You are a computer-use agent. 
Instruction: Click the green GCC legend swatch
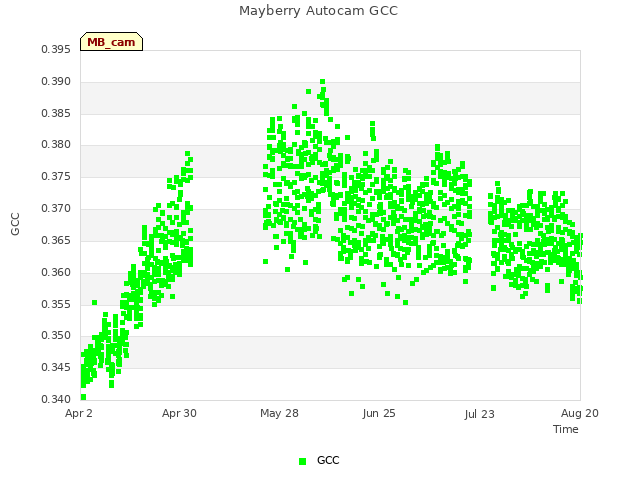coord(302,461)
